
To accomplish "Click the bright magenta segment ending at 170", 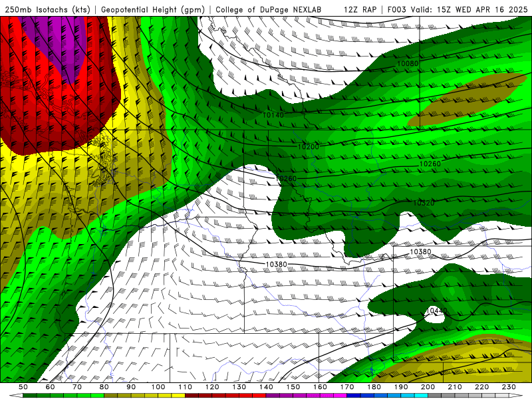I will (x=340, y=395).
